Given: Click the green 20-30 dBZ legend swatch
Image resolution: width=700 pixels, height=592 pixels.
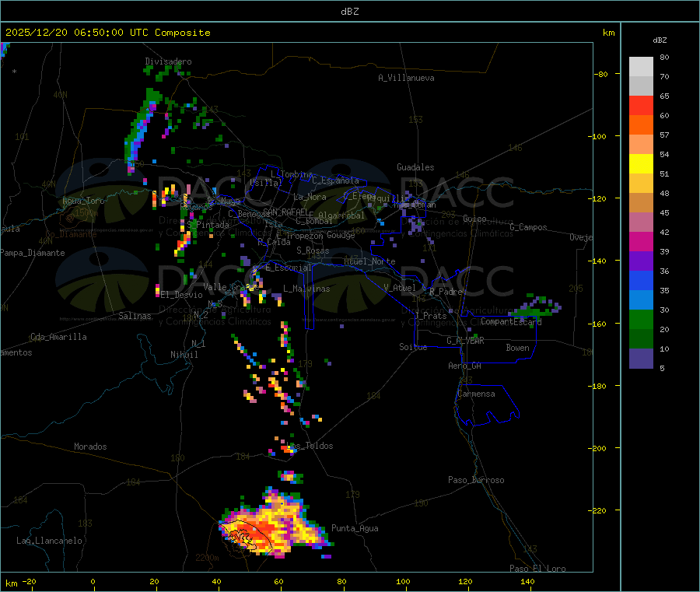Looking at the screenshot, I should [x=641, y=319].
